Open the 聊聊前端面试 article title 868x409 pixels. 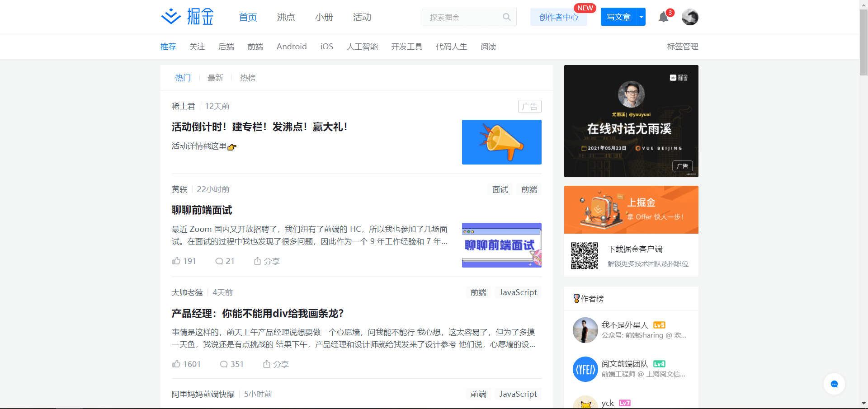(x=202, y=210)
